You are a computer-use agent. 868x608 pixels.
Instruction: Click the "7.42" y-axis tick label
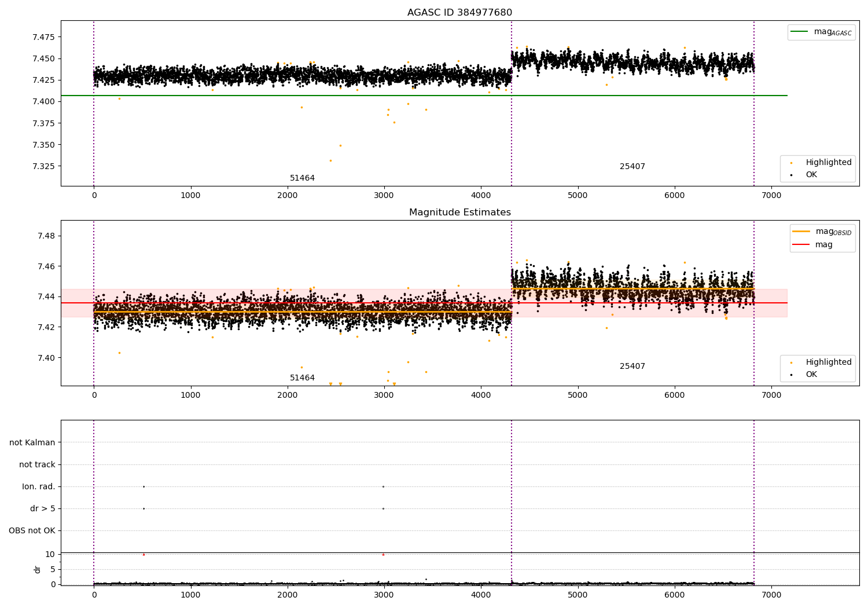(46, 328)
